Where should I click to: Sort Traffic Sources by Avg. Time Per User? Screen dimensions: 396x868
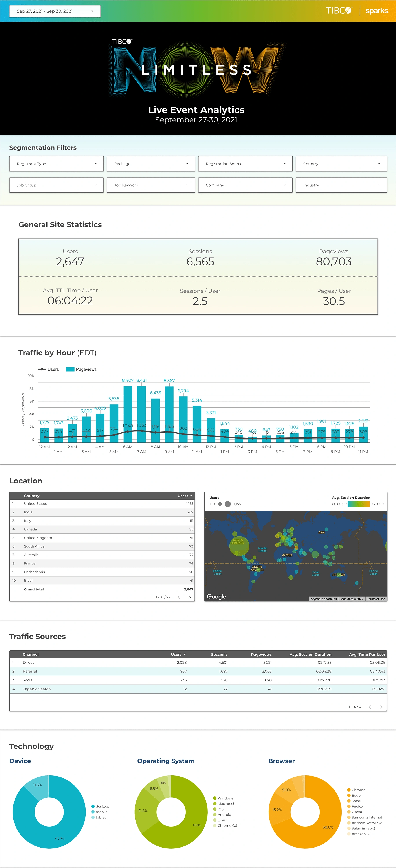[x=367, y=654]
